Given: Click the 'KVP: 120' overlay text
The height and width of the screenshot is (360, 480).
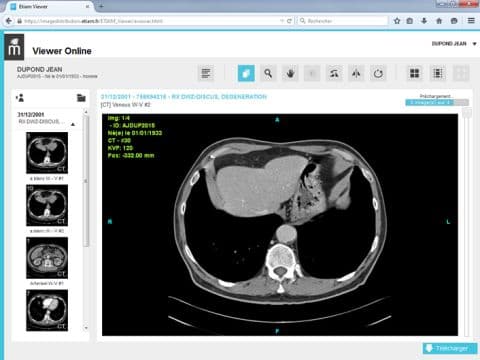Looking at the screenshot, I should (120, 148).
